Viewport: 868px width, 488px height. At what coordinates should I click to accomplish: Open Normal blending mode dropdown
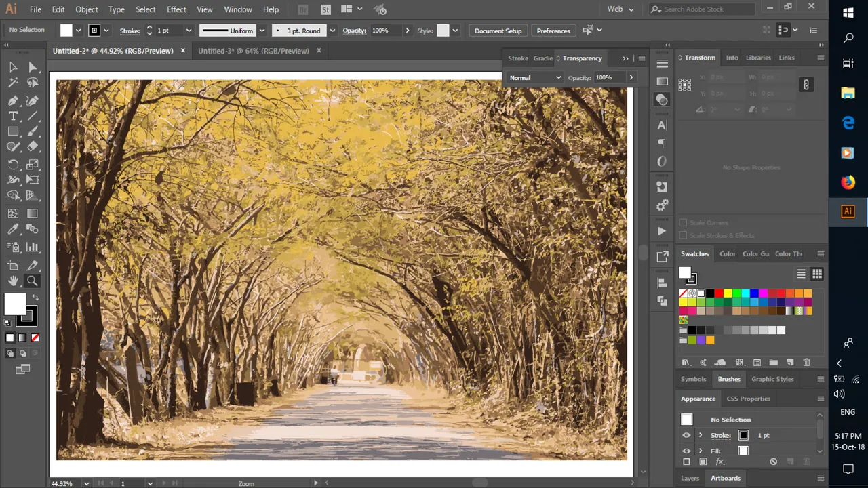[535, 77]
